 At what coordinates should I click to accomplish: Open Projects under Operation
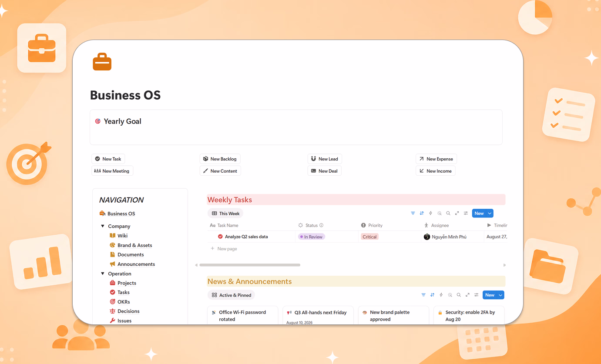pyautogui.click(x=123, y=283)
